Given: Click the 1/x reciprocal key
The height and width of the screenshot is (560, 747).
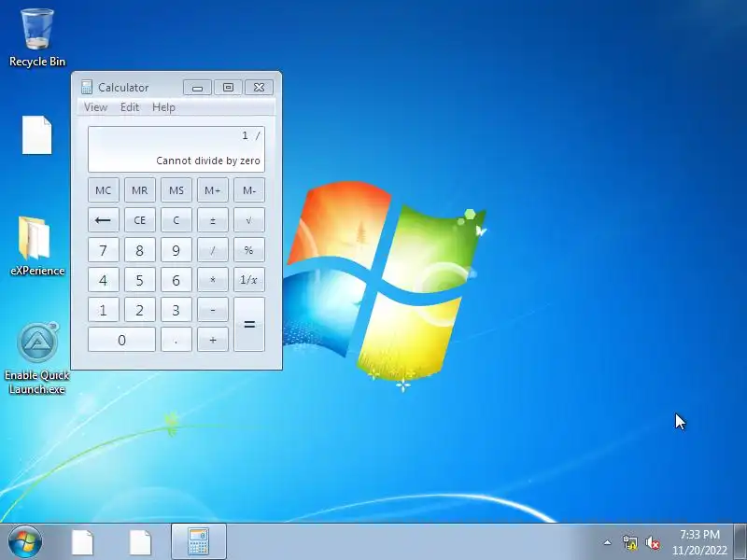Looking at the screenshot, I should click(249, 280).
